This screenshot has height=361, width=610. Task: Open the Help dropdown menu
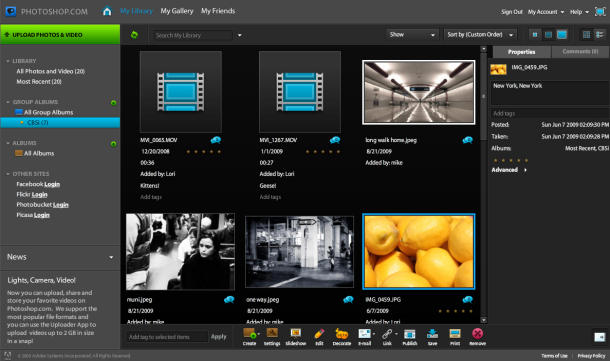[579, 12]
